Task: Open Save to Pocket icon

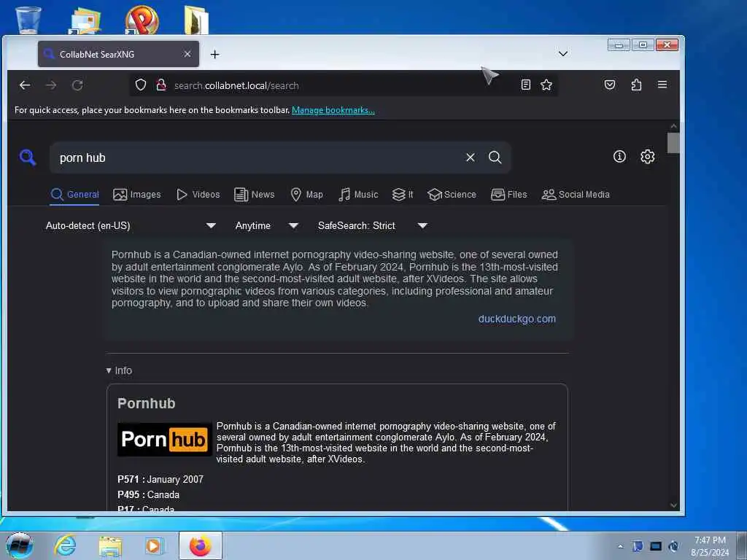Action: pos(610,85)
